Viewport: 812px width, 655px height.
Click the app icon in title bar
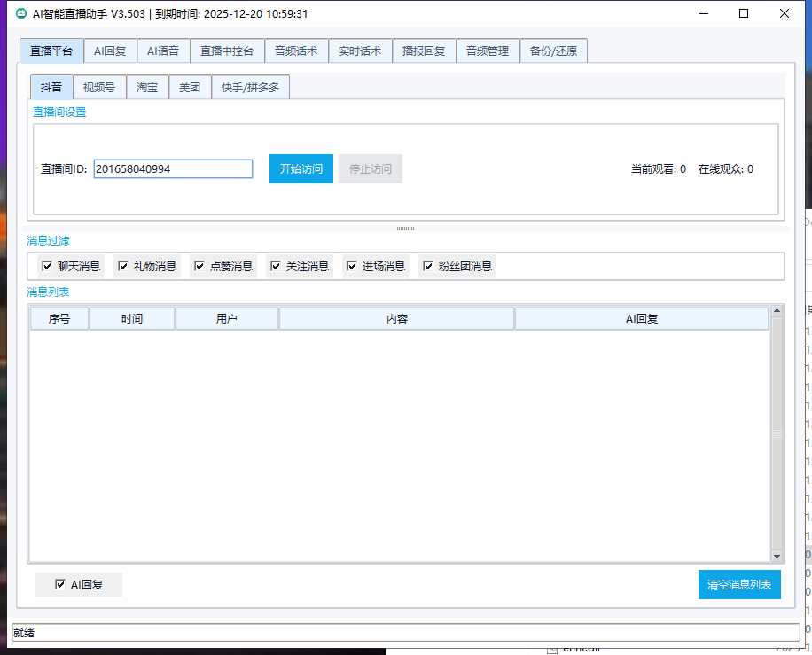(x=21, y=13)
